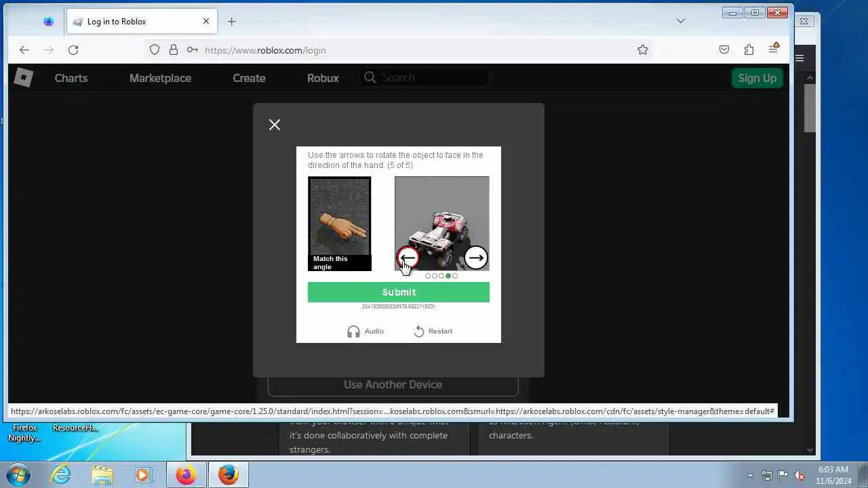Open the Action Center flag icon

point(783,475)
